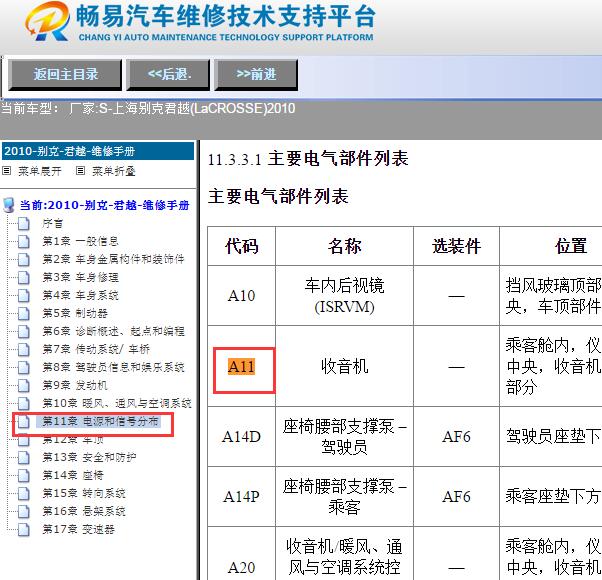The image size is (602, 580).
Task: Open 第7章 传动系统/车桥
Action: tap(96, 349)
